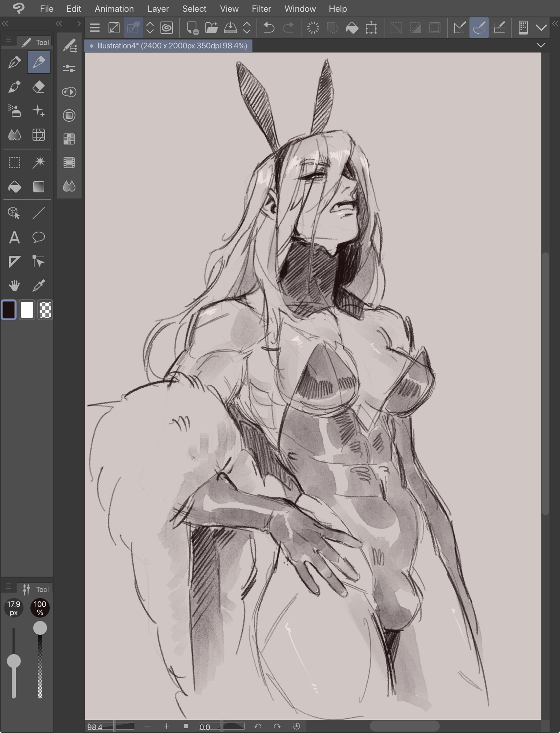
Task: Pick the Fill bucket tool
Action: tap(14, 187)
